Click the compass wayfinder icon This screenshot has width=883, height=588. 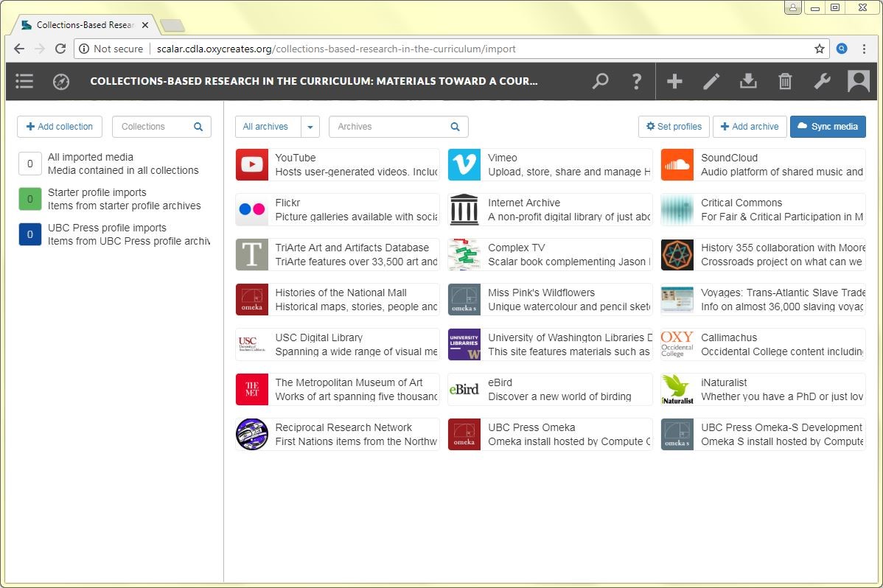coord(61,82)
